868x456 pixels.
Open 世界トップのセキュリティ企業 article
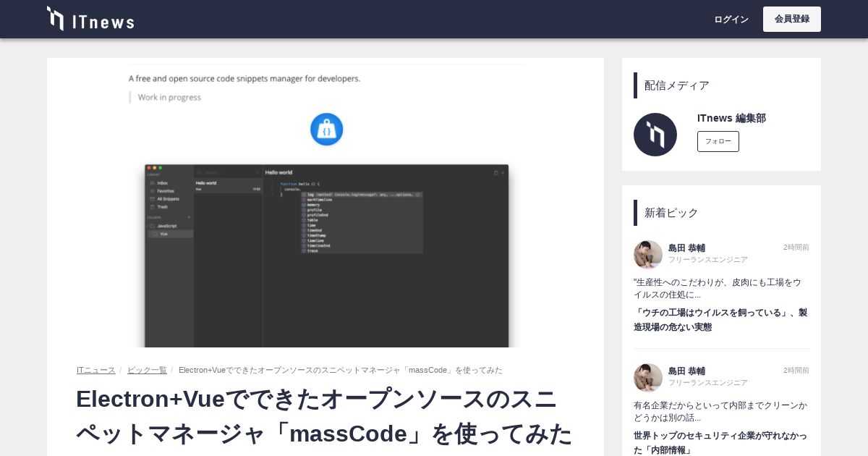click(x=720, y=442)
